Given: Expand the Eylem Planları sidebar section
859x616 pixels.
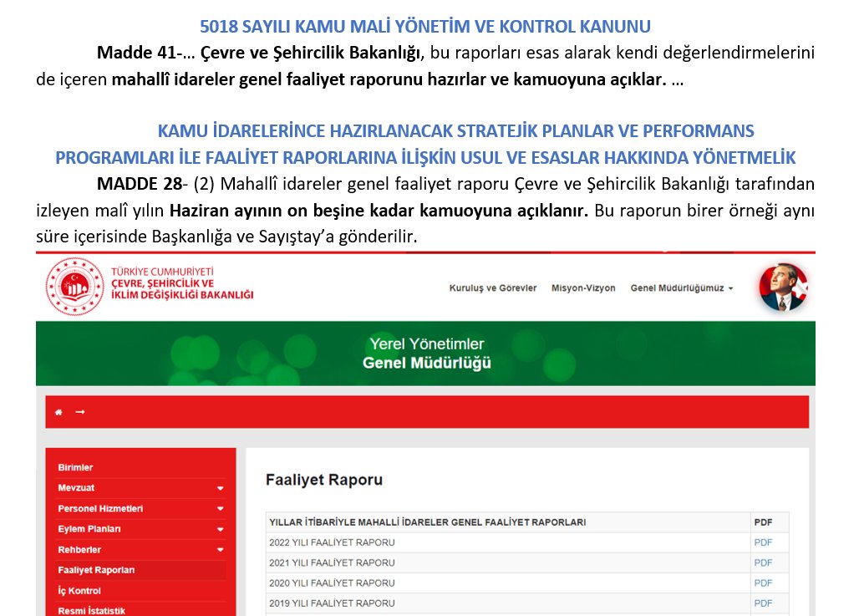Looking at the screenshot, I should pyautogui.click(x=219, y=528).
